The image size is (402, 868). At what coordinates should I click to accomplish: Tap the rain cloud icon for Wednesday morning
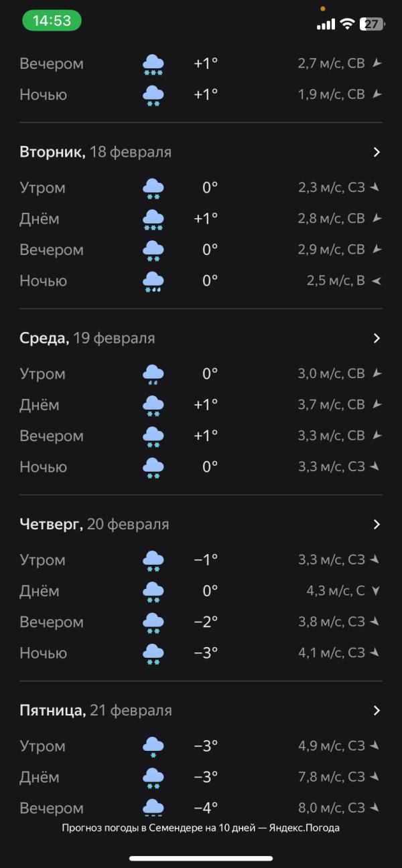pos(153,374)
